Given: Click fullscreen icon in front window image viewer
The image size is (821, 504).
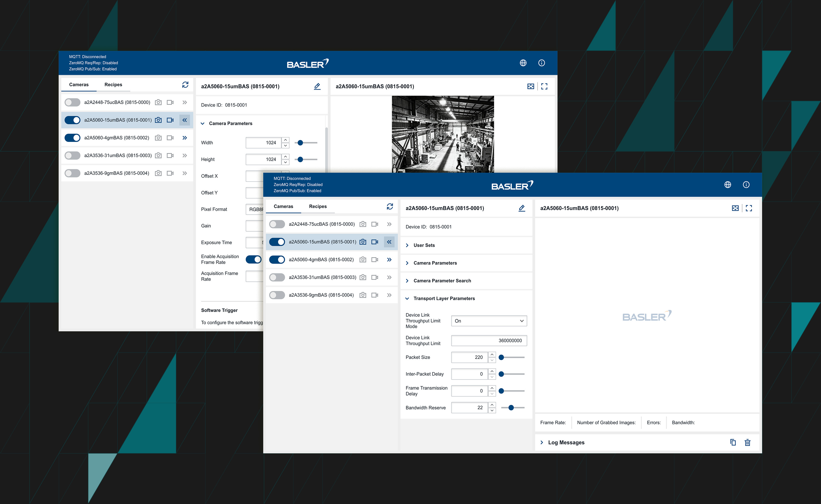Looking at the screenshot, I should [749, 208].
